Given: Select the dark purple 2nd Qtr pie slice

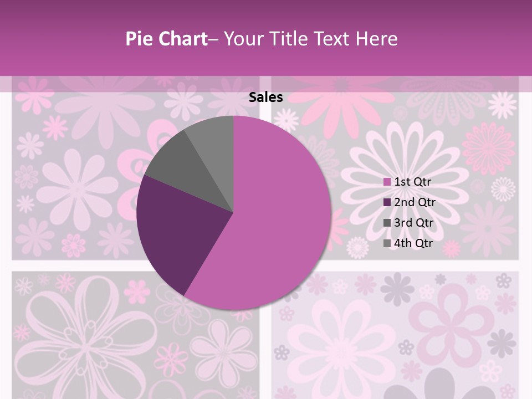Looking at the screenshot, I should tap(177, 227).
